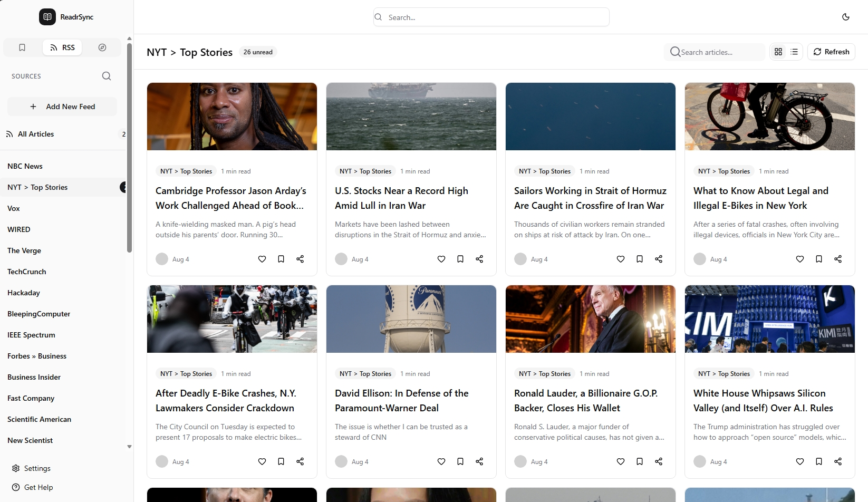
Task: Open Hackaday feed
Action: (x=63, y=293)
